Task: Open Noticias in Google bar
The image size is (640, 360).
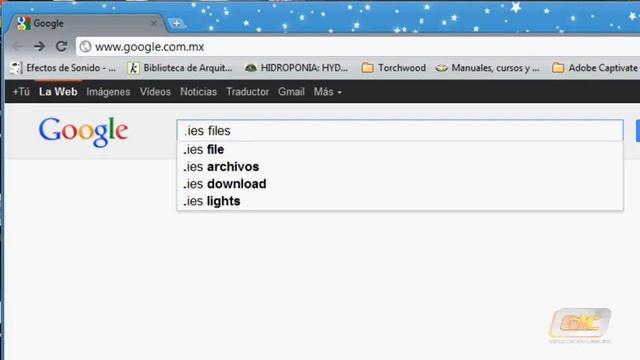Action: 198,92
